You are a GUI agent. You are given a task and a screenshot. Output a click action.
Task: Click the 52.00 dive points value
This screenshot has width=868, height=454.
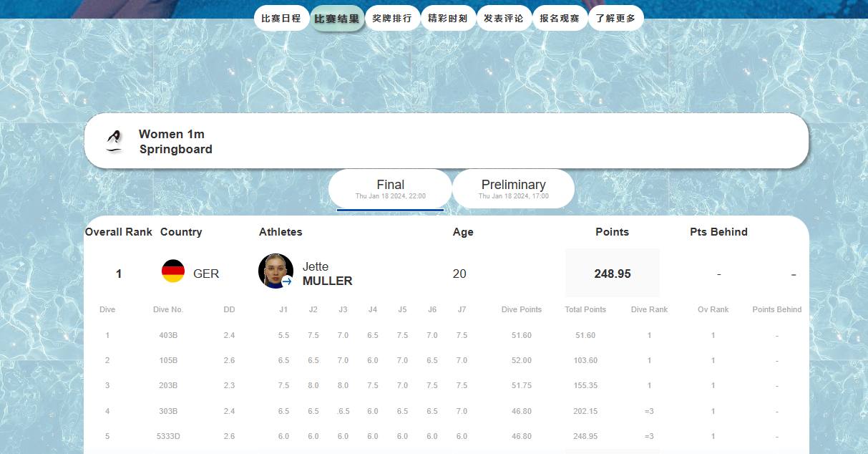[x=522, y=360]
